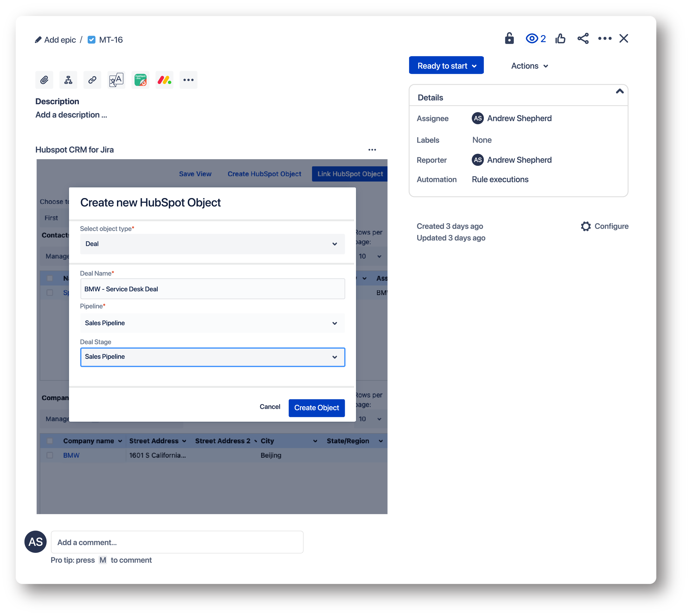The width and height of the screenshot is (688, 616).
Task: Click the Add epic breadcrumb
Action: pos(60,40)
